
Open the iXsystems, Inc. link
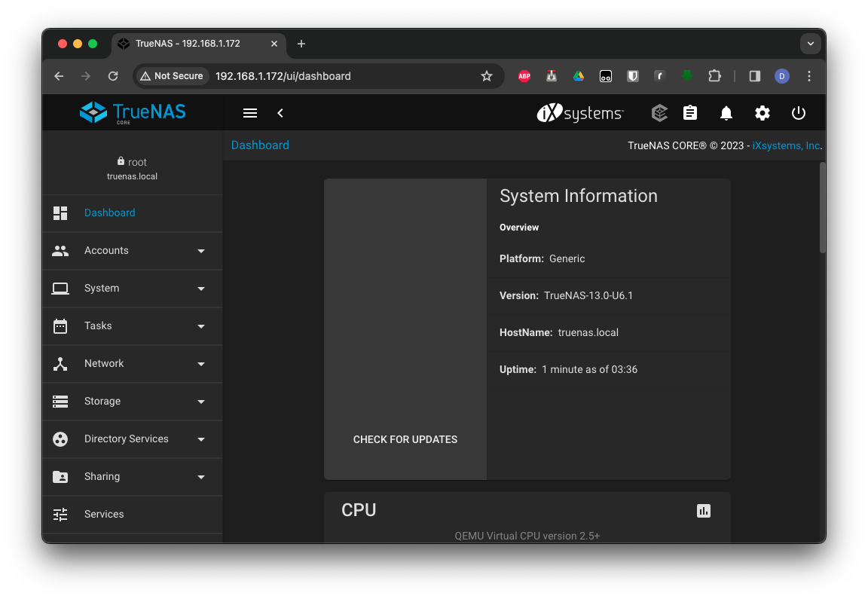(x=786, y=145)
